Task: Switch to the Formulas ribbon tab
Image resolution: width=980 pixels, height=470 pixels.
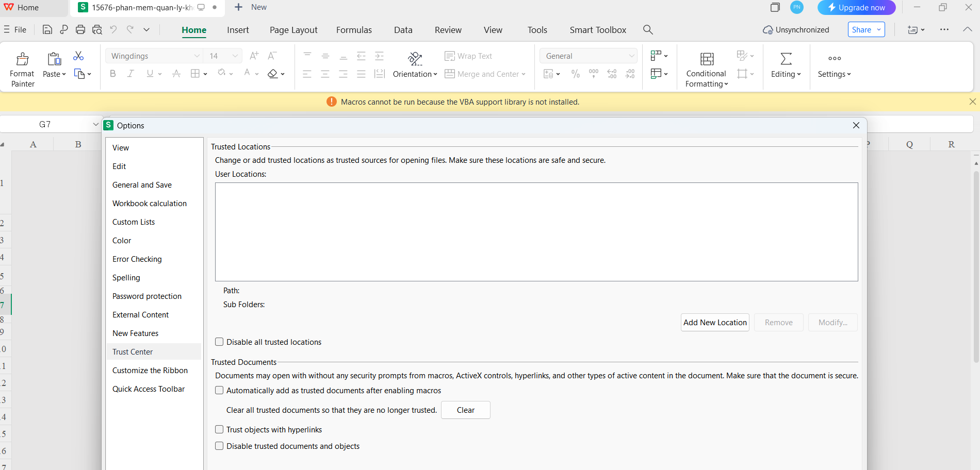Action: coord(354,30)
